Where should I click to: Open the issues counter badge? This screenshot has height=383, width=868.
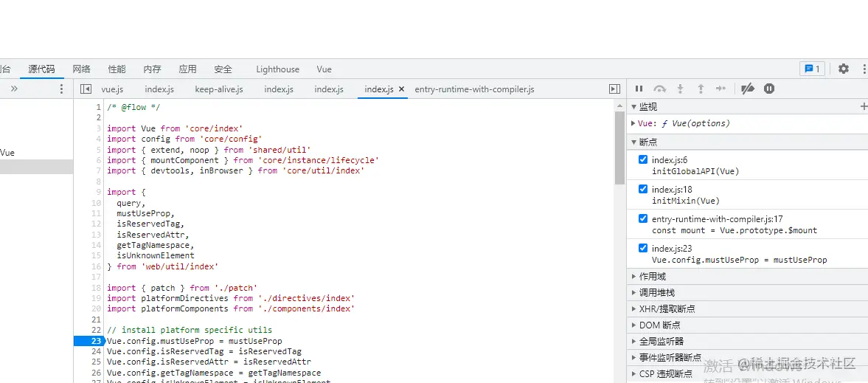point(812,69)
